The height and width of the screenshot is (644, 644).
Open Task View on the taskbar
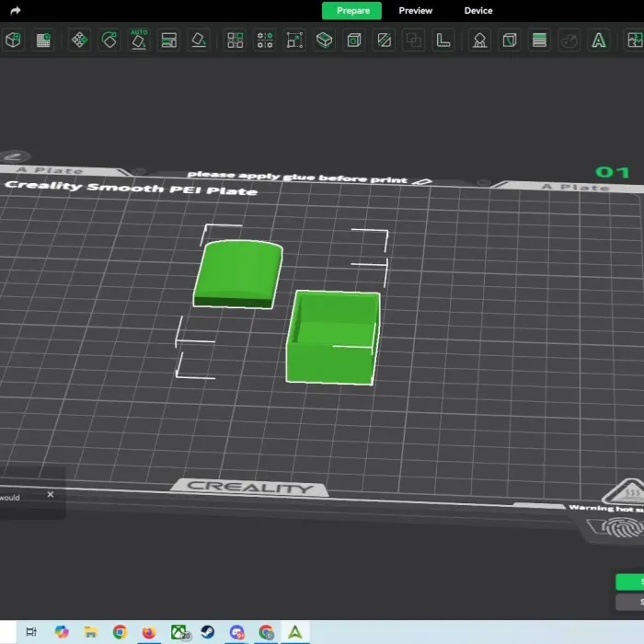point(31,632)
